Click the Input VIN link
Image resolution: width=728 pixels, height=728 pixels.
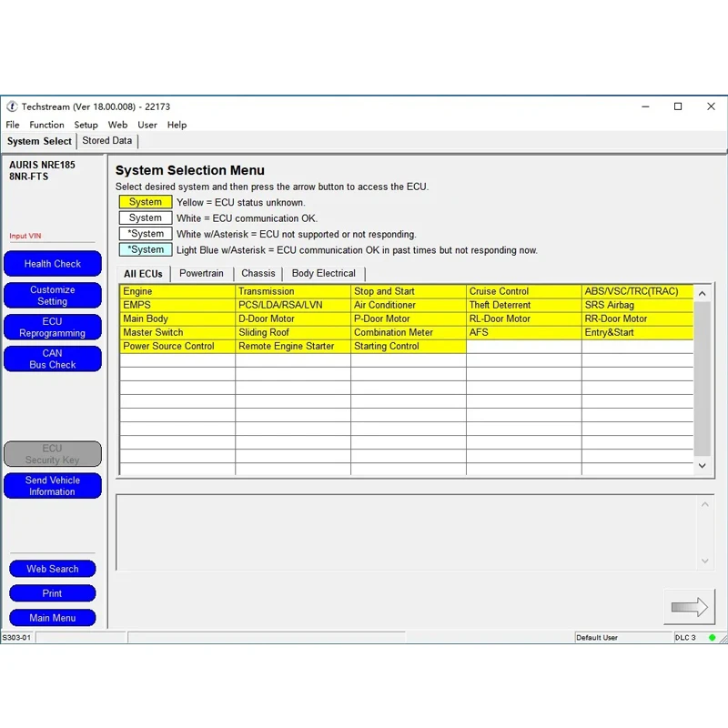click(25, 236)
